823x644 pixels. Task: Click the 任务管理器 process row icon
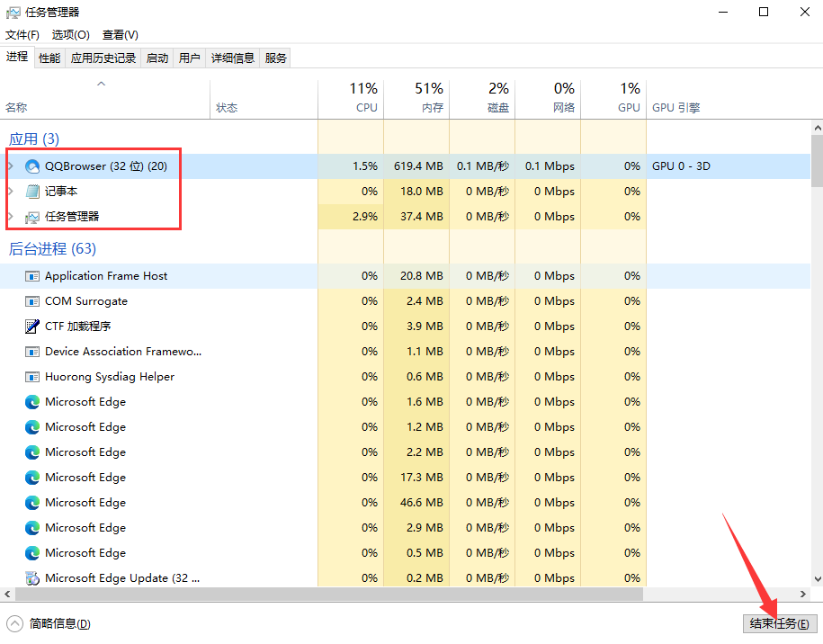click(32, 217)
